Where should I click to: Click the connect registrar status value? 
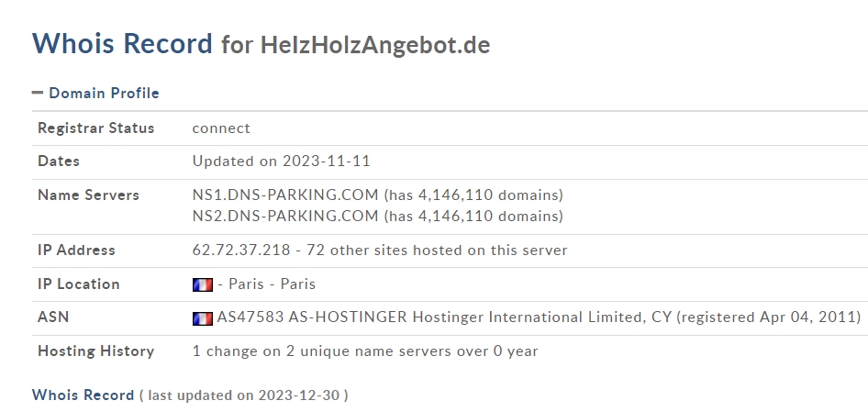(221, 128)
